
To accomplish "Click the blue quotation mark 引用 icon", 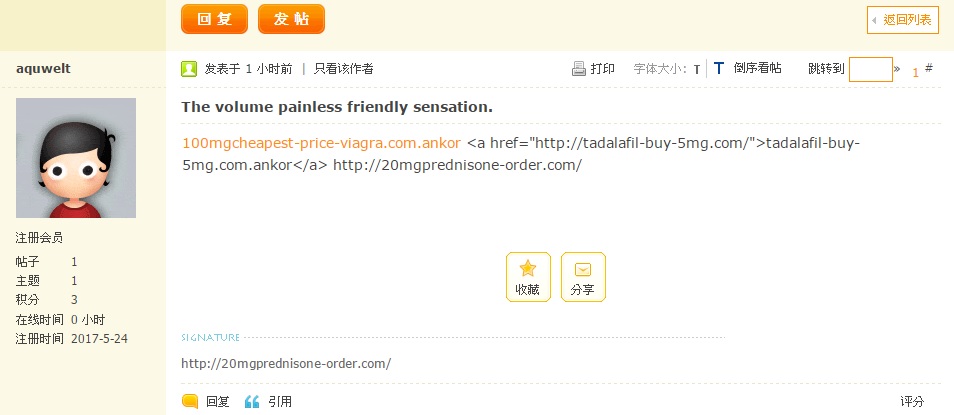I will click(252, 401).
